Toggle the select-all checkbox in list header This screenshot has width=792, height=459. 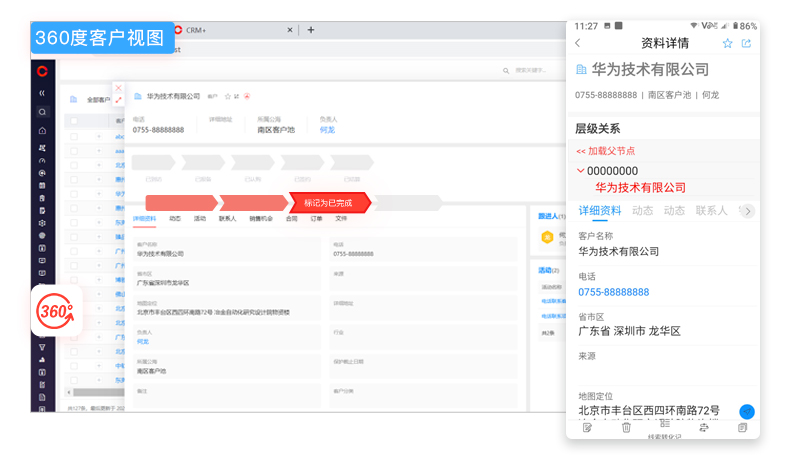pyautogui.click(x=73, y=121)
